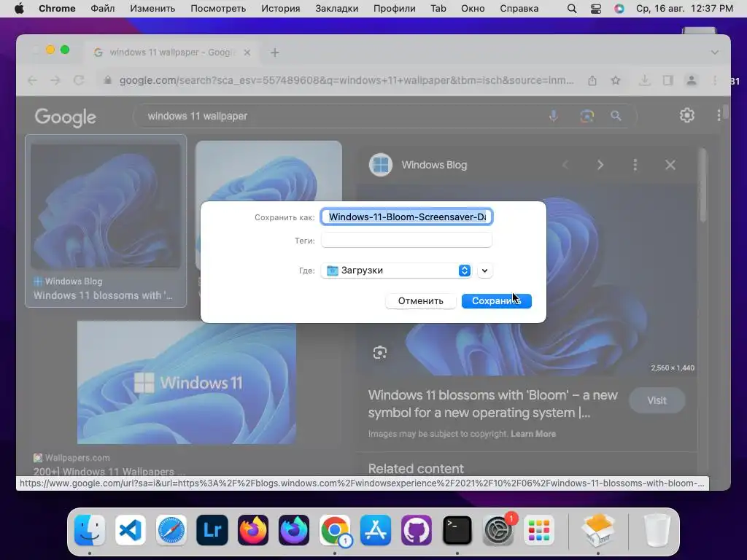Click Google voice search microphone
Screen dimensions: 747x560
pos(553,116)
